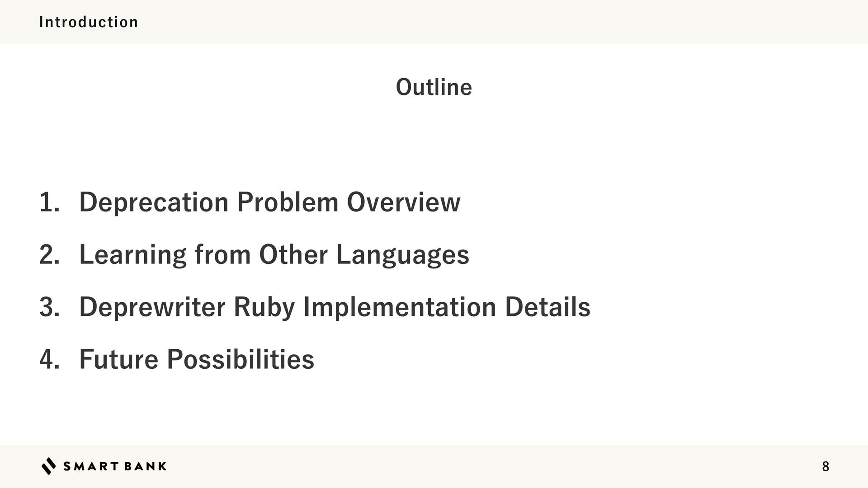Select the Future Possibilities item
Viewport: 868px width, 488px height.
click(x=197, y=359)
